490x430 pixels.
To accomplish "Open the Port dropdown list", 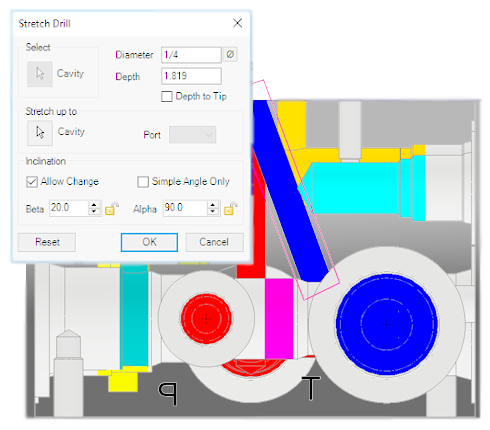I will coord(193,135).
